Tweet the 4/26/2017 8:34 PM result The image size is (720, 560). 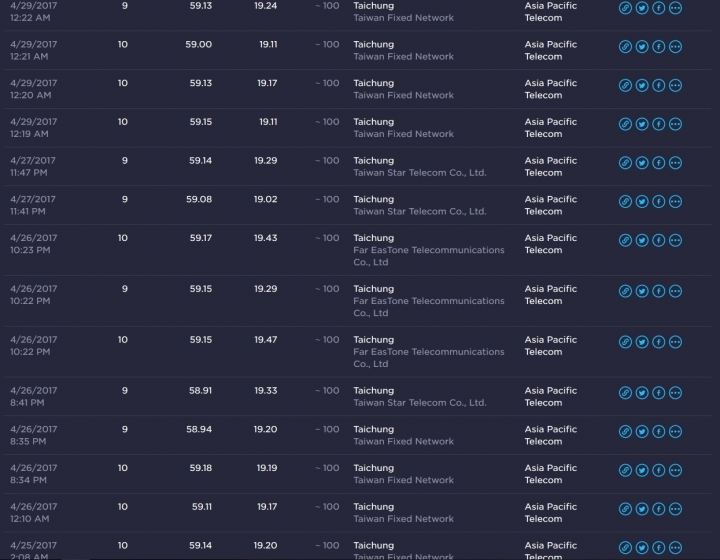pos(642,470)
